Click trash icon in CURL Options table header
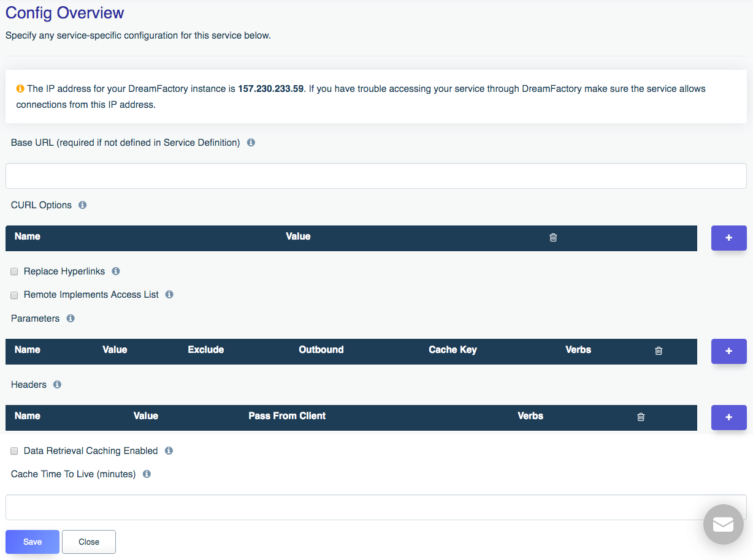This screenshot has height=560, width=753. pyautogui.click(x=553, y=238)
